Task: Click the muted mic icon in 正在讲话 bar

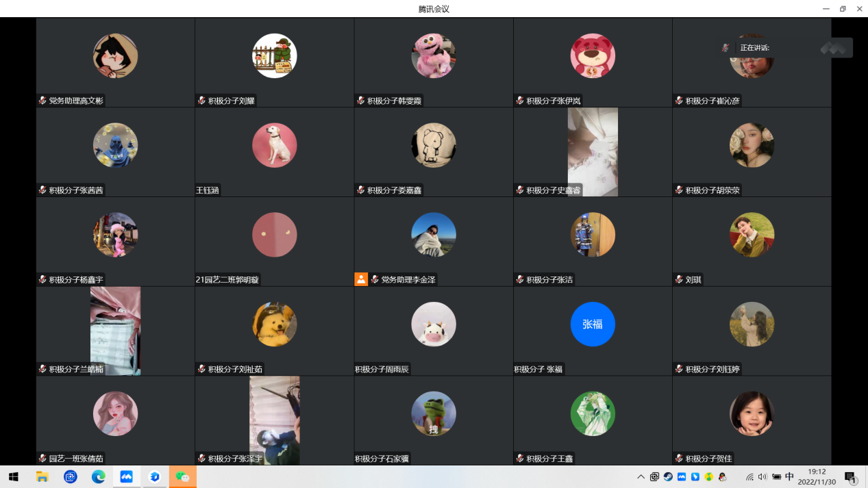Action: [726, 48]
